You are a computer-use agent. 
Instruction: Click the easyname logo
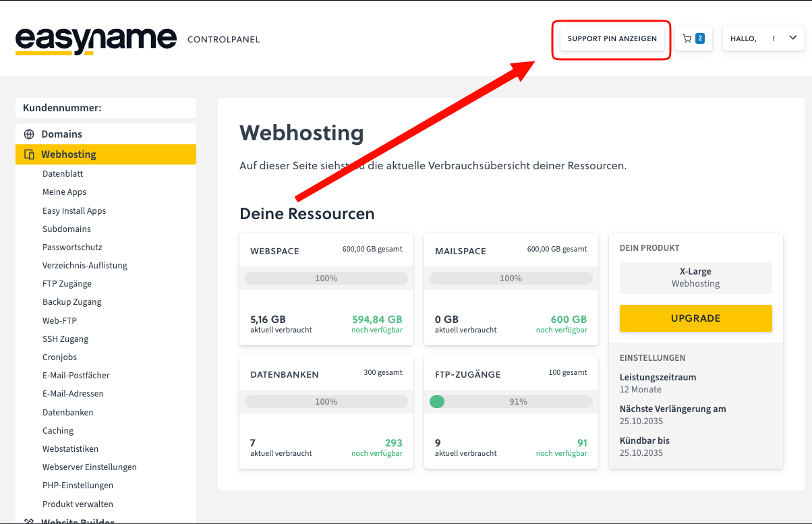[x=96, y=40]
